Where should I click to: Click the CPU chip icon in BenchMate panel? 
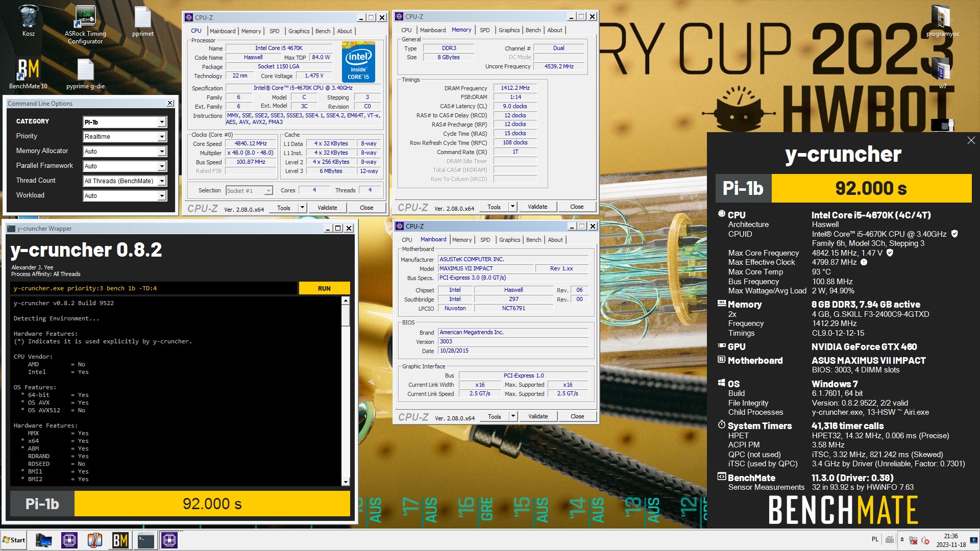point(721,214)
